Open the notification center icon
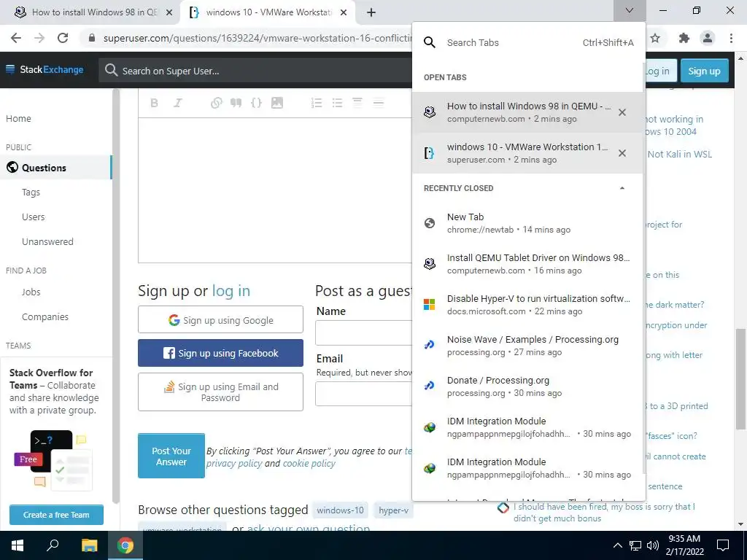This screenshot has height=560, width=747. 723,545
